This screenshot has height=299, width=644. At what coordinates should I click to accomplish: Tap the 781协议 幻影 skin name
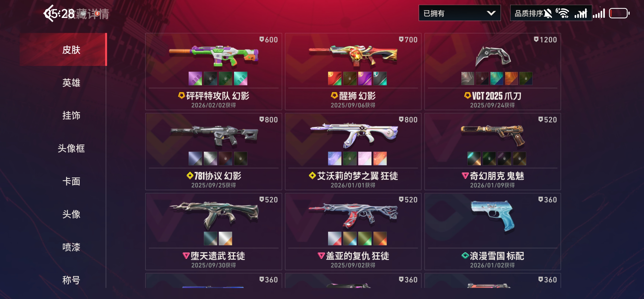pyautogui.click(x=217, y=176)
